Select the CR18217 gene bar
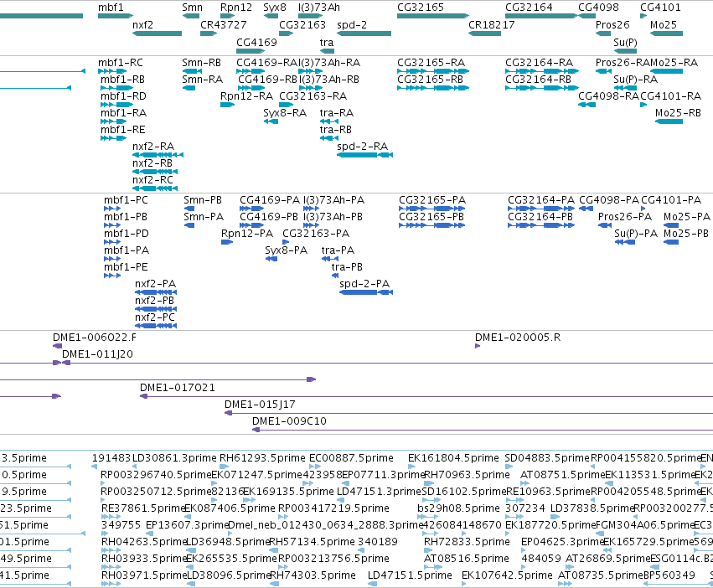This screenshot has width=713, height=588. 485,34
